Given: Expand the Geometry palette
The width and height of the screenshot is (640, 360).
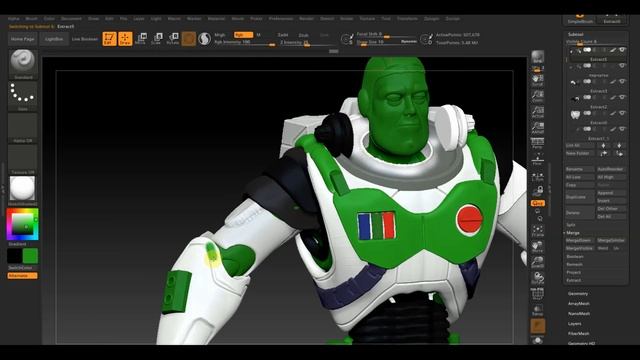Looking at the screenshot, I should pos(578,294).
